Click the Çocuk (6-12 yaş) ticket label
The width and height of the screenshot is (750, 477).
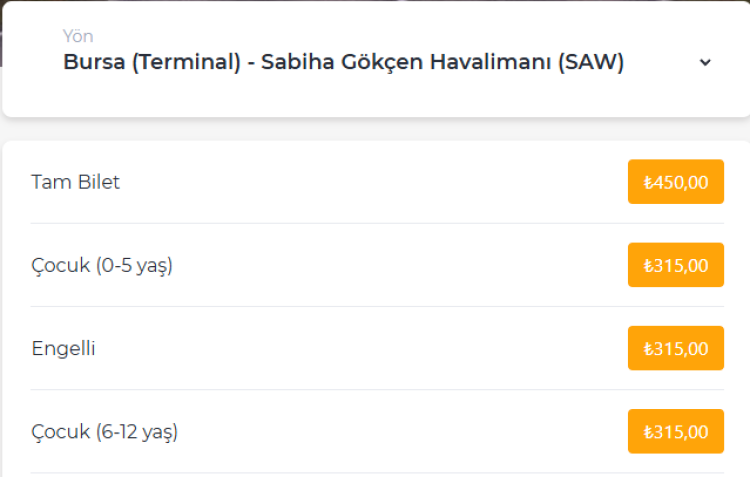(105, 432)
